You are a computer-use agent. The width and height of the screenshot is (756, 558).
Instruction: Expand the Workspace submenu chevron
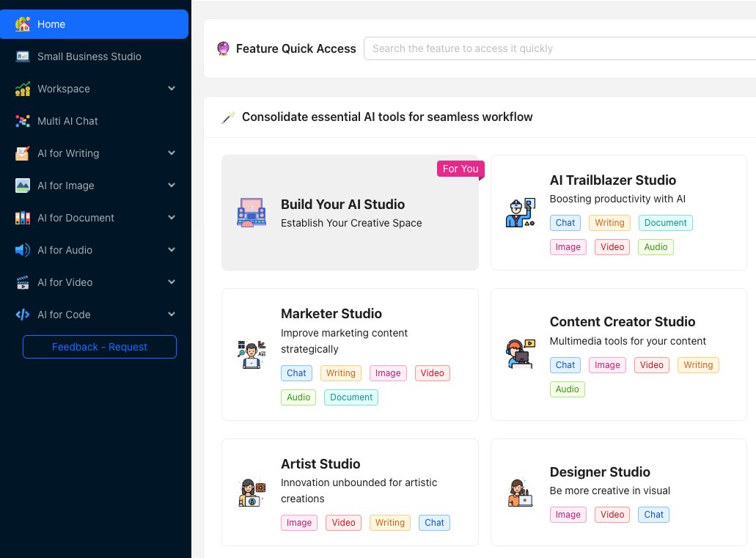coord(172,89)
